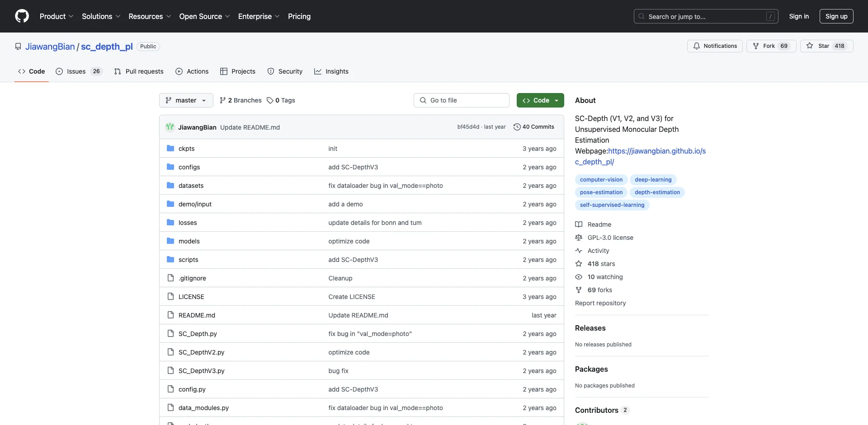Image resolution: width=868 pixels, height=425 pixels.
Task: Click the deep-learning topic tag
Action: click(x=653, y=180)
